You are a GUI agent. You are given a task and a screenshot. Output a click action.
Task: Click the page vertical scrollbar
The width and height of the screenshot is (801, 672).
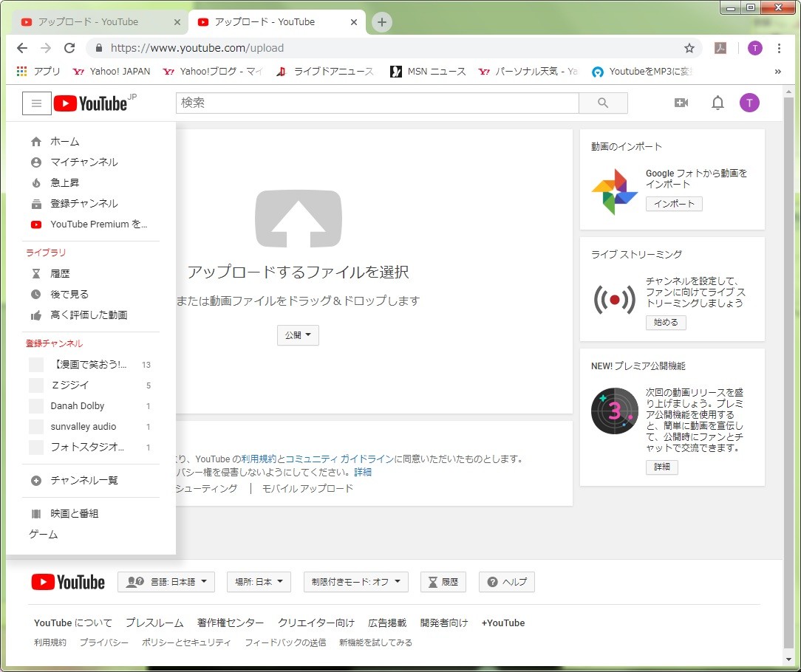(x=788, y=373)
